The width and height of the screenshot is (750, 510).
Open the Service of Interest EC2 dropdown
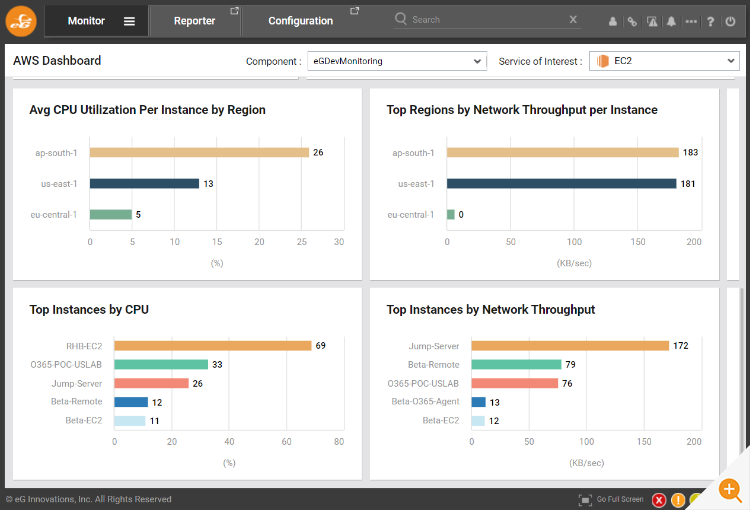[664, 61]
